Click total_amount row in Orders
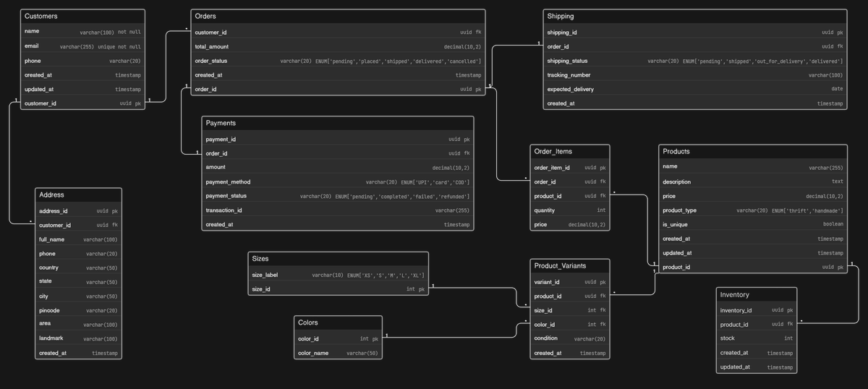The image size is (868, 389). 338,46
